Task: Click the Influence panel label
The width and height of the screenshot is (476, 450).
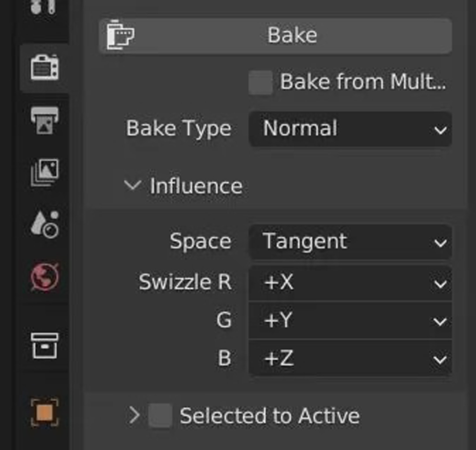Action: pos(196,185)
